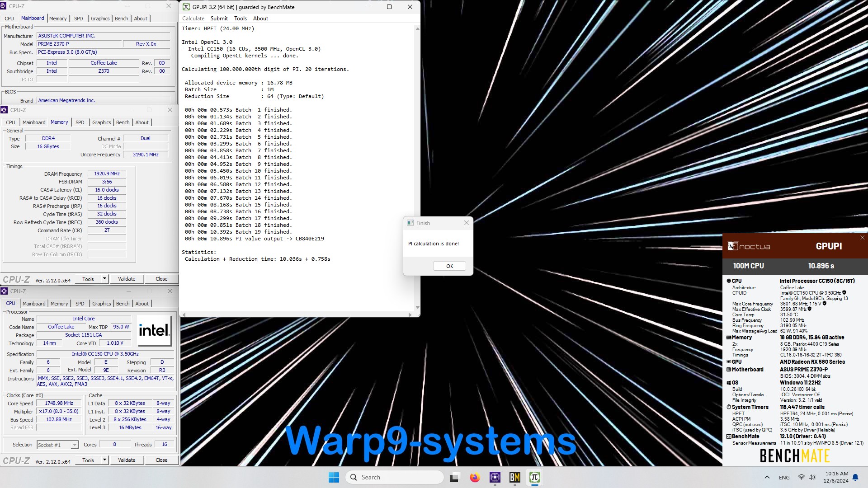Expand Tools dropdown arrow in Memory timings CPU-Z window
Screen dimensions: 868x488
point(105,279)
